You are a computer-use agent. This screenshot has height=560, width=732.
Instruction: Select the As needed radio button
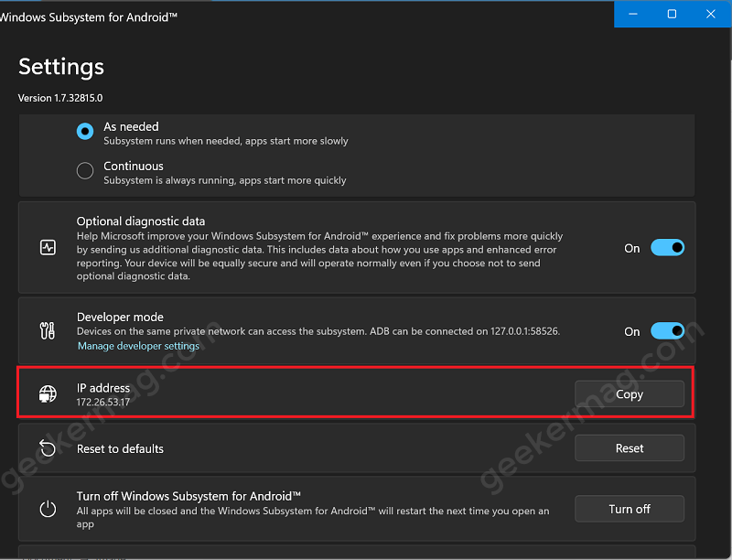point(85,132)
